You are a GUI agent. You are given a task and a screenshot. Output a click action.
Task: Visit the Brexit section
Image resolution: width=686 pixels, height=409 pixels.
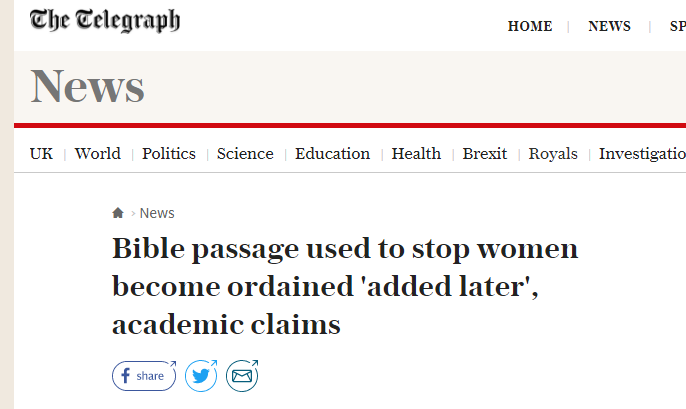[485, 154]
